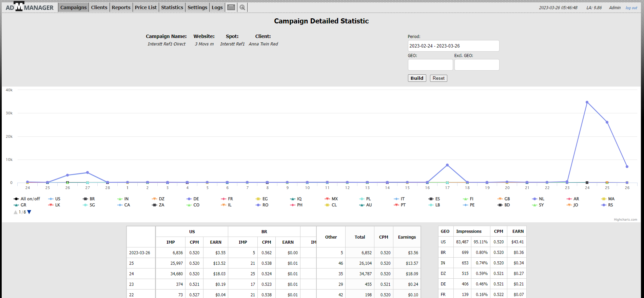644x298 pixels.
Task: Click into the Excl. GEO input field
Action: click(476, 65)
